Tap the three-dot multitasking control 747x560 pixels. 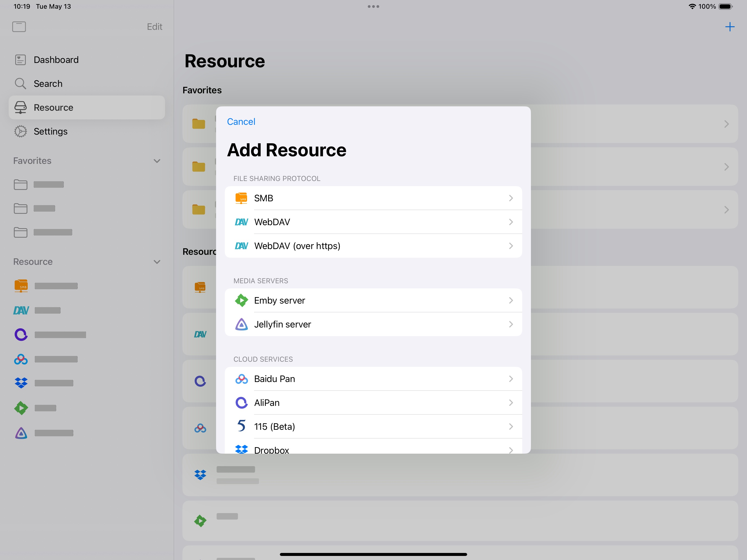[373, 7]
